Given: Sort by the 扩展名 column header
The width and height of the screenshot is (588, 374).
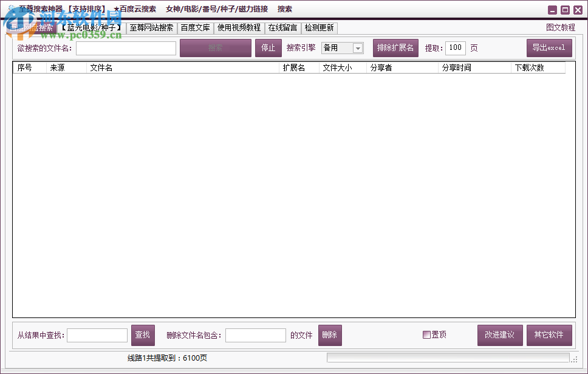Looking at the screenshot, I should click(299, 68).
